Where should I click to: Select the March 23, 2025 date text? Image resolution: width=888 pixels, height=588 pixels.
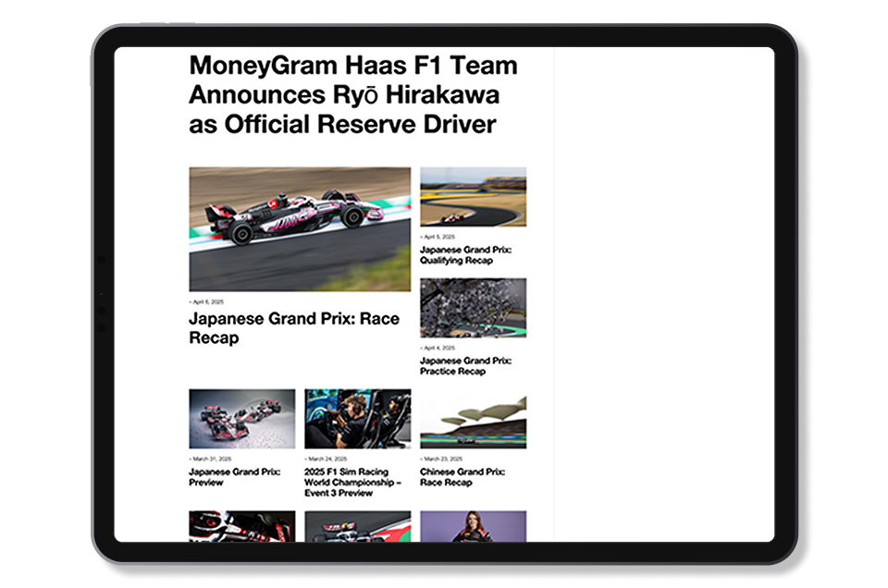(x=441, y=459)
